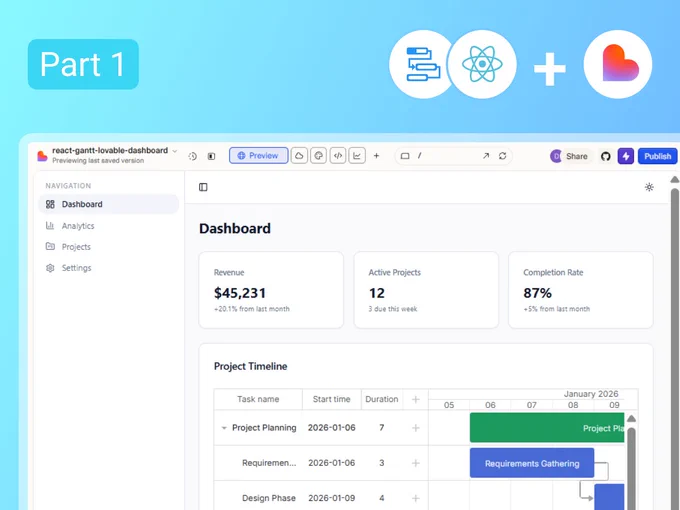Open the GitHub integration icon
This screenshot has height=510, width=680.
pyautogui.click(x=606, y=156)
